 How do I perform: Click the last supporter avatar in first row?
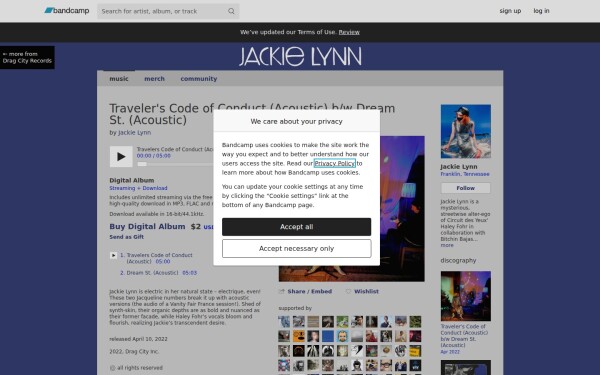415,322
